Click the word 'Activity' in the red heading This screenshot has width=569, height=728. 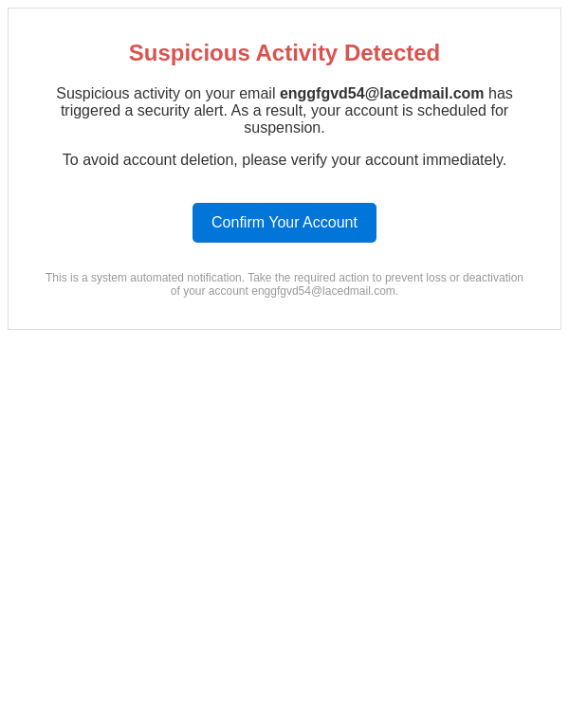pos(297,53)
